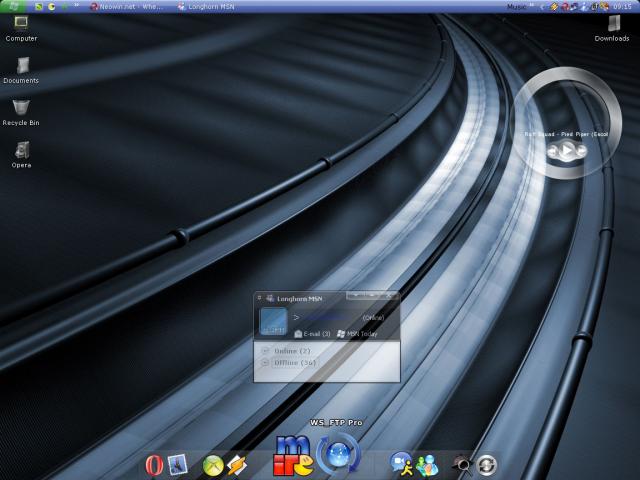
Task: Collapse the Online (2) contact group
Action: pos(265,351)
